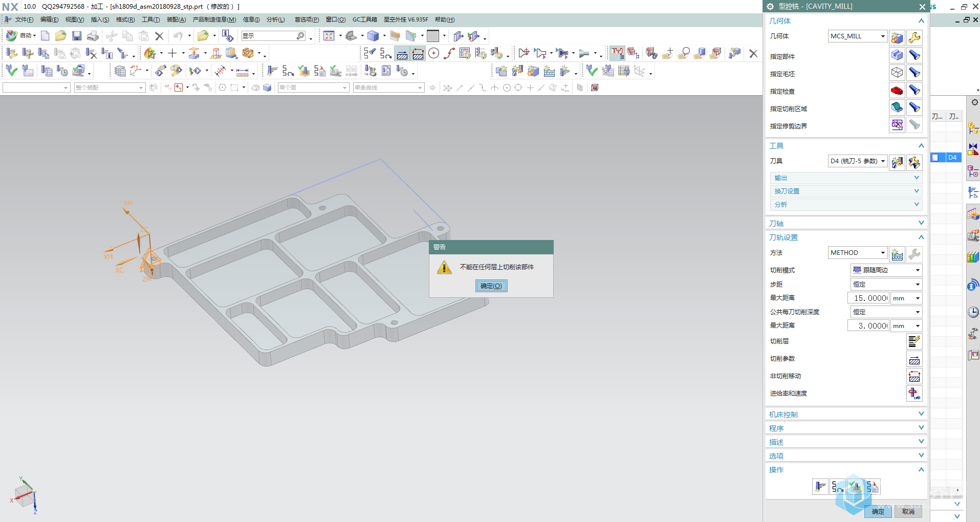
Task: Click 确定 in the warning dialog
Action: pos(491,286)
